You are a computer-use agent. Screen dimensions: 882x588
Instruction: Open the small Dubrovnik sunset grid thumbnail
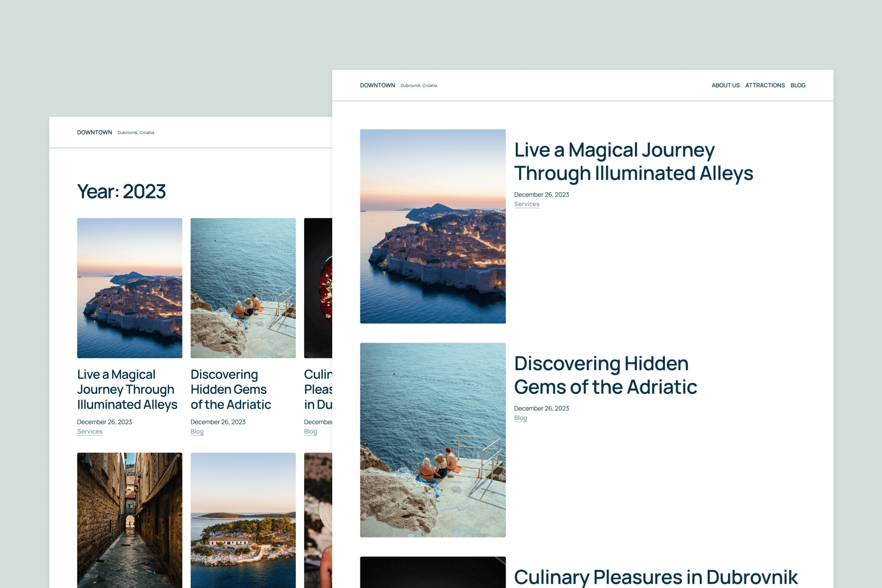coord(129,288)
